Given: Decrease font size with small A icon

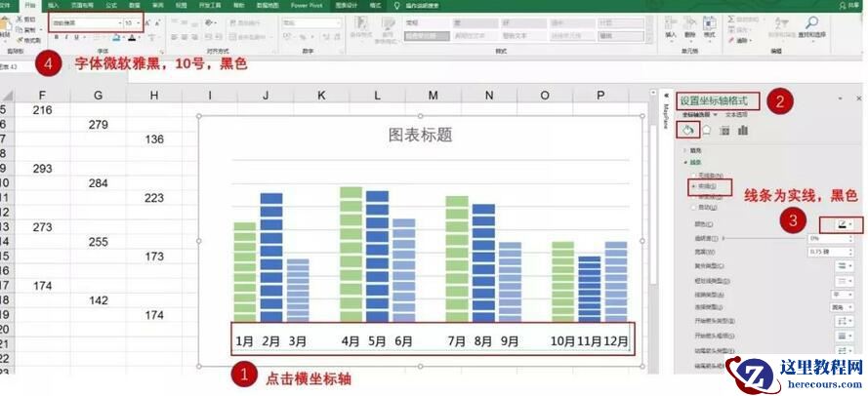Looking at the screenshot, I should coord(158,23).
